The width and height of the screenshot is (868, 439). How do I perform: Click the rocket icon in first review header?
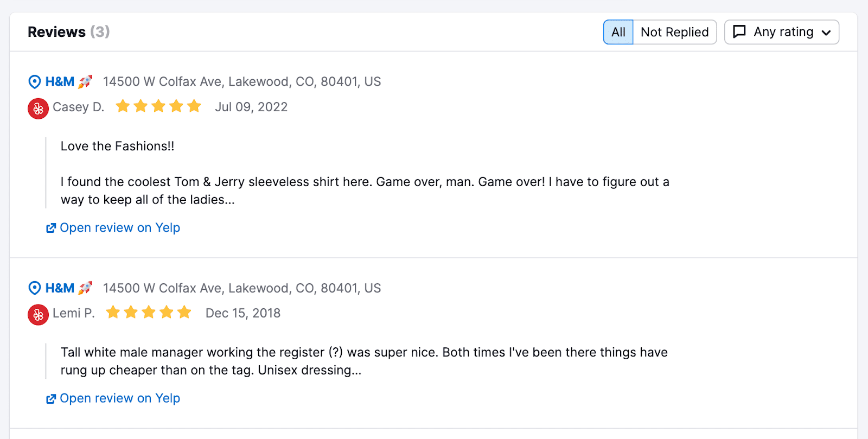pos(85,82)
